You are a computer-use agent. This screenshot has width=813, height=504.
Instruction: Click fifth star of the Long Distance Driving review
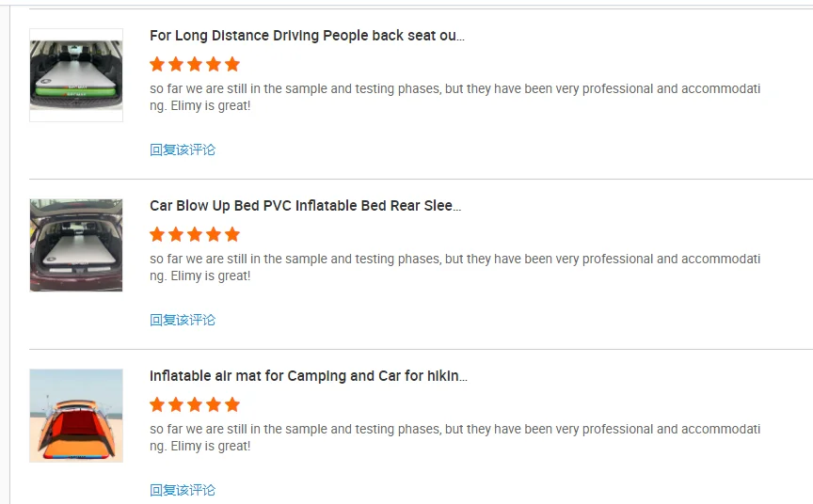(x=232, y=64)
